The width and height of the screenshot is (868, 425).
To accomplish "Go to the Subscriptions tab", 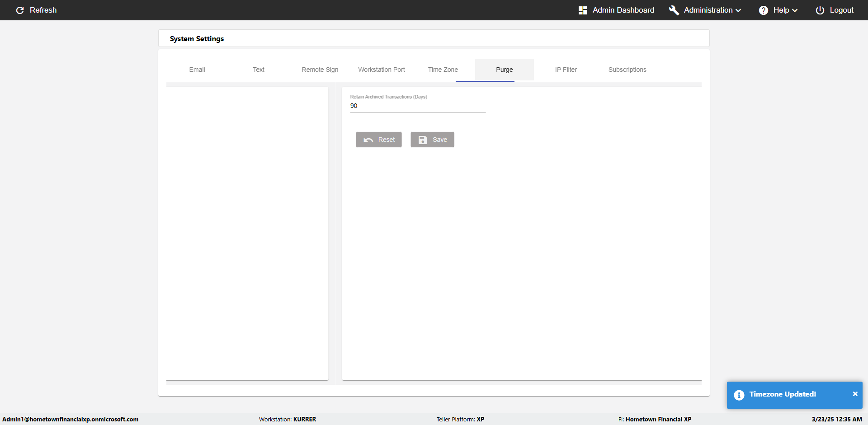I will tap(627, 70).
